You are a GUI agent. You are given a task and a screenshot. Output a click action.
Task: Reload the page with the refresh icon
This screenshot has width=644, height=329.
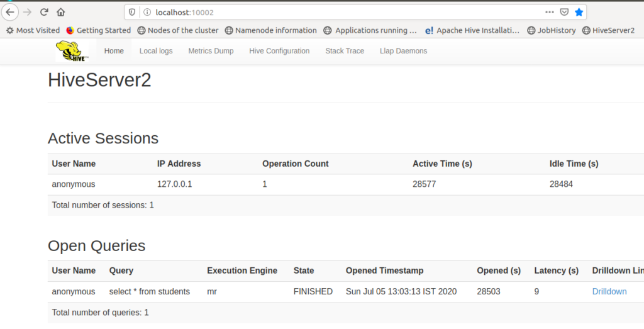coord(44,12)
